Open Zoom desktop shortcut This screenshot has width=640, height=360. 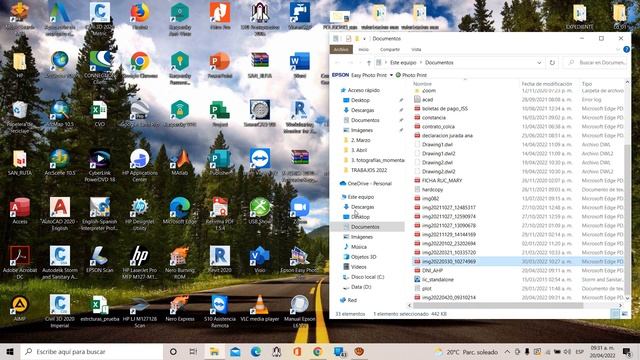pyautogui.click(x=300, y=211)
